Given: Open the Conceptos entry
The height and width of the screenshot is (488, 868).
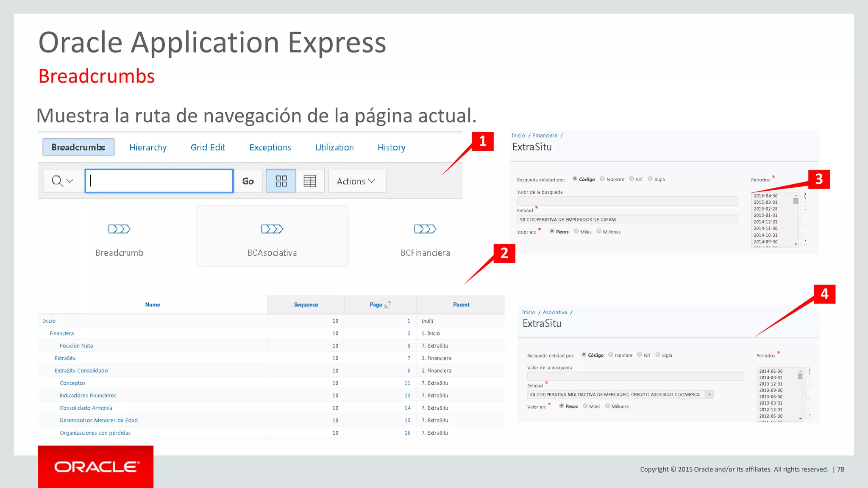Looking at the screenshot, I should [72, 383].
